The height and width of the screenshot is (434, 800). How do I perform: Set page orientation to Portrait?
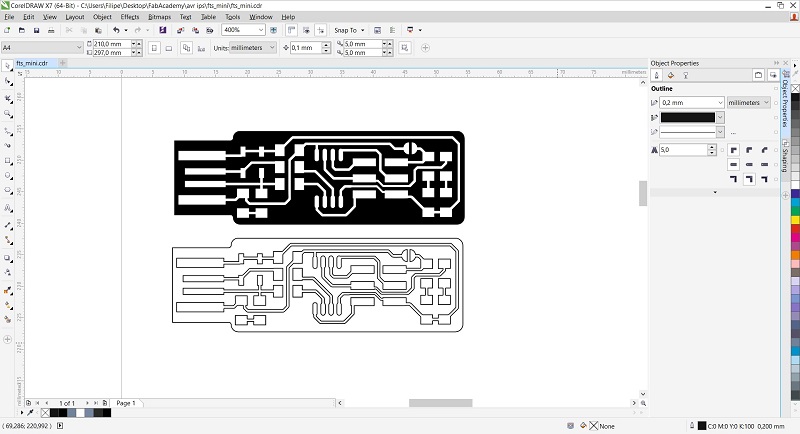click(154, 48)
